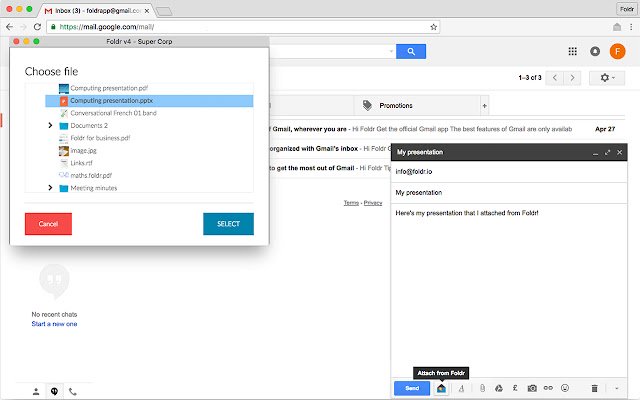The image size is (640, 400).
Task: Insert files using Google Drive icon
Action: [499, 388]
